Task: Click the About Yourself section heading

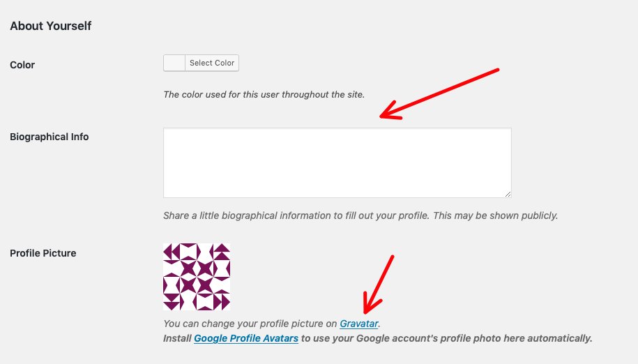Action: (x=51, y=26)
